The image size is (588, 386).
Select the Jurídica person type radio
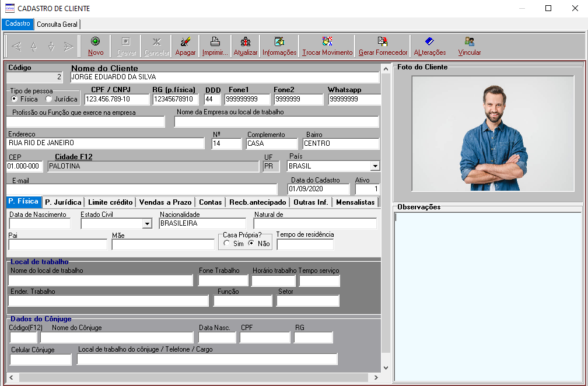coord(49,99)
